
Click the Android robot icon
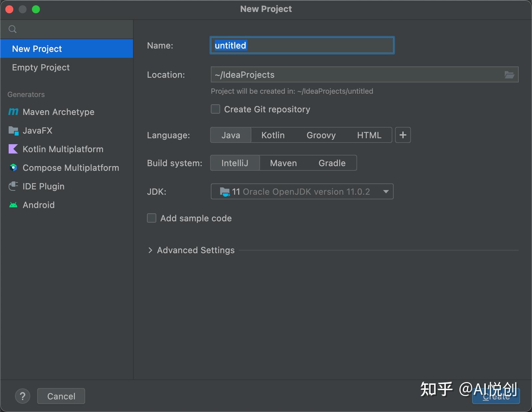pos(13,205)
